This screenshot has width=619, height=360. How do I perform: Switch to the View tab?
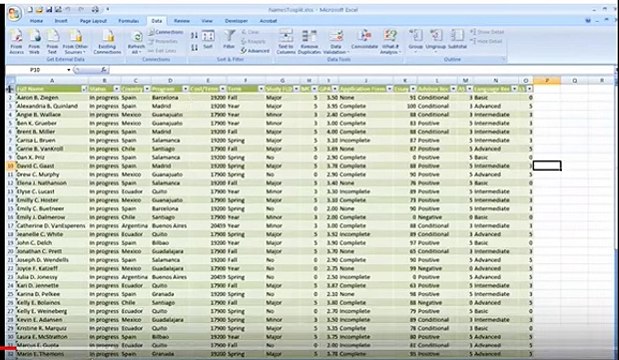click(207, 21)
